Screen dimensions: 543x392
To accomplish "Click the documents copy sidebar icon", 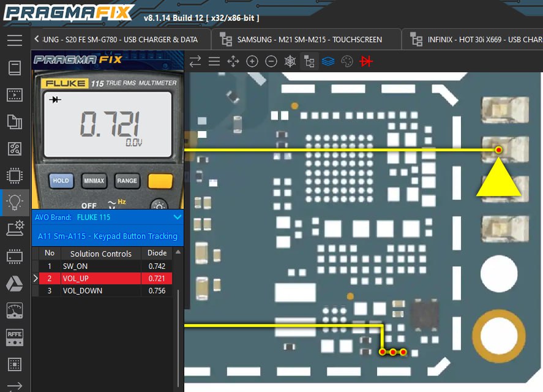I will point(15,122).
